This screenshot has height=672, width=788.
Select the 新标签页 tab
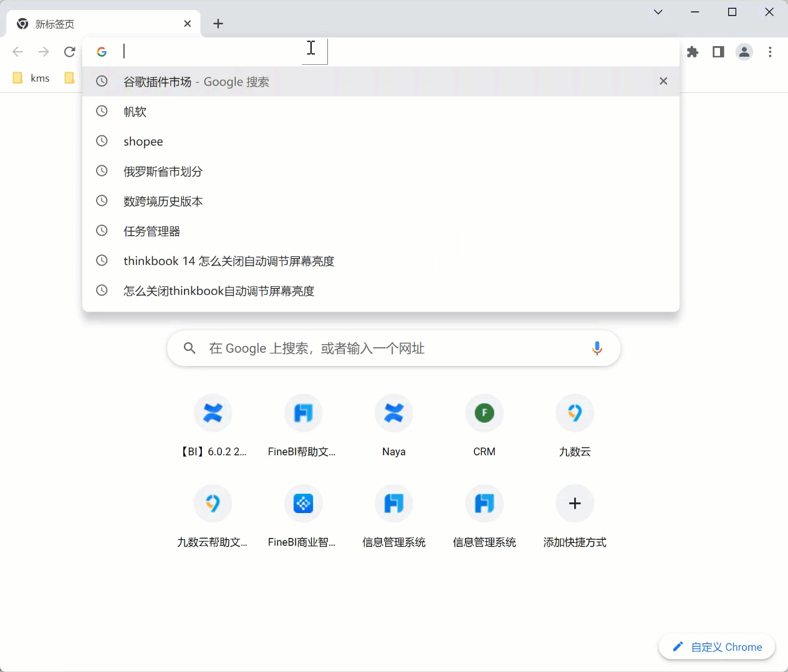(103, 24)
